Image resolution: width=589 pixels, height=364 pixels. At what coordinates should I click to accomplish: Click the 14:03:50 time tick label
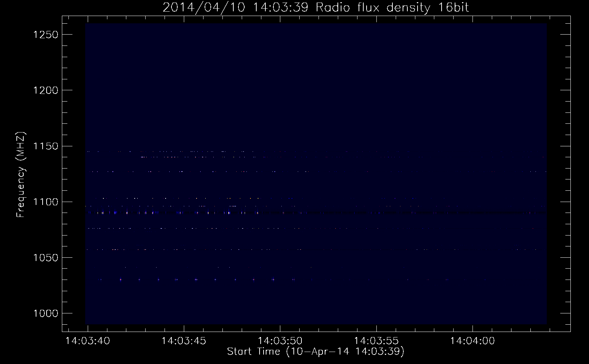[x=280, y=341]
